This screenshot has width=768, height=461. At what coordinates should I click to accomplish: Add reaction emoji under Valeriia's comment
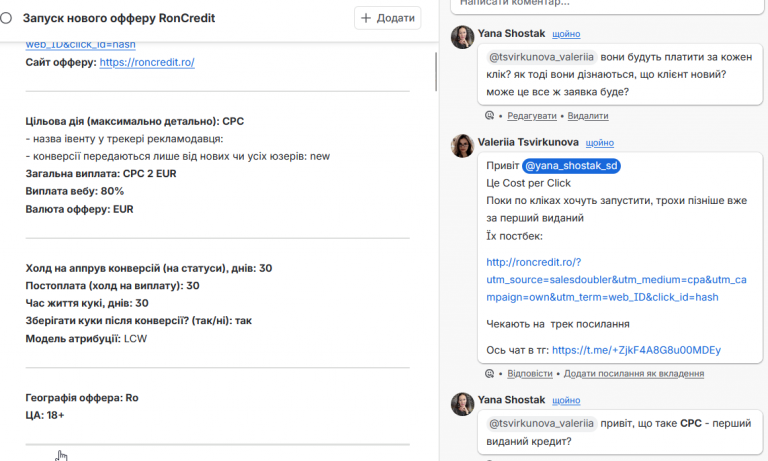point(489,373)
